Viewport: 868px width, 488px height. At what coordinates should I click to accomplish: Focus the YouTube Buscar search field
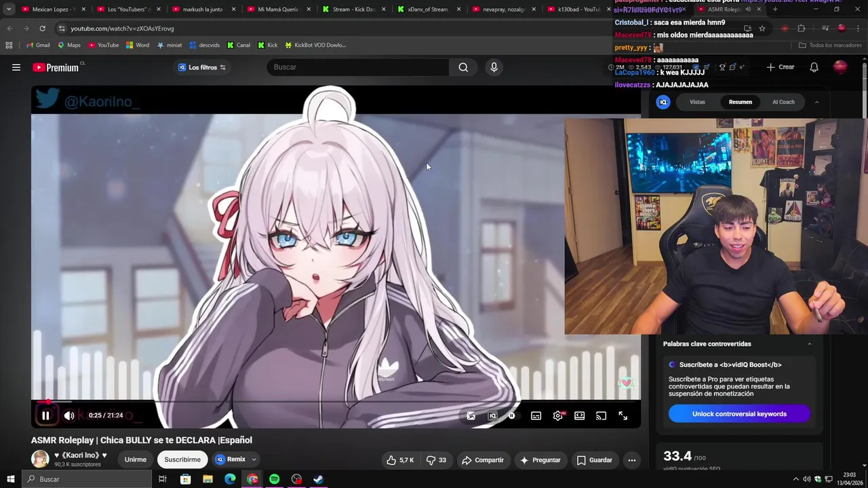pyautogui.click(x=358, y=67)
